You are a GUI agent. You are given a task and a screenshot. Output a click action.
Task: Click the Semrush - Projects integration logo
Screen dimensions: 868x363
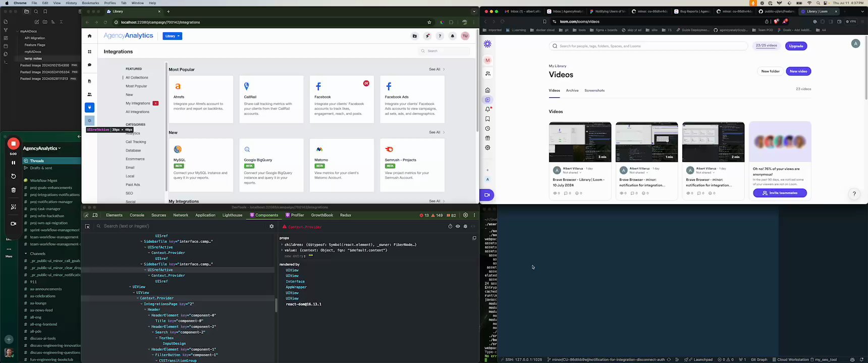pos(389,149)
